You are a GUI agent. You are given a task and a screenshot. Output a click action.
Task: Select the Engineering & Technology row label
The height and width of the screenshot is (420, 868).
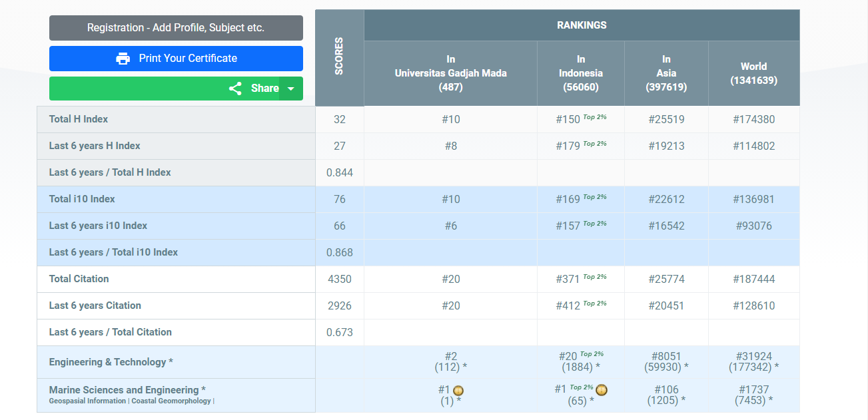111,362
